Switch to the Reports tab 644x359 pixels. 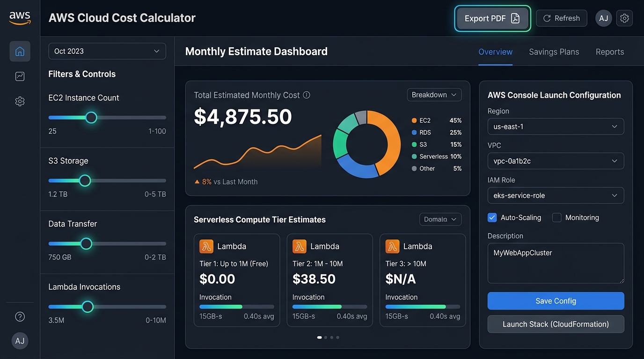pos(610,52)
